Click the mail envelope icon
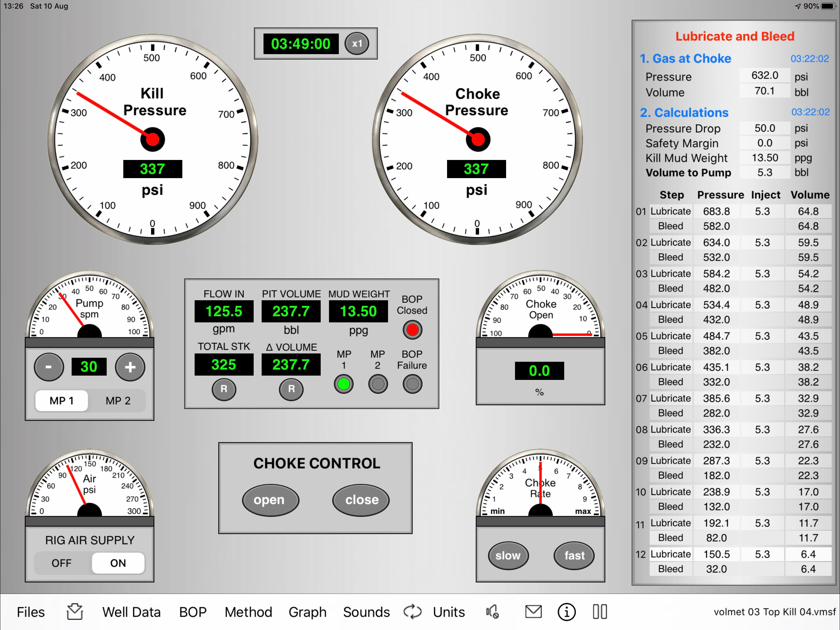 tap(533, 612)
